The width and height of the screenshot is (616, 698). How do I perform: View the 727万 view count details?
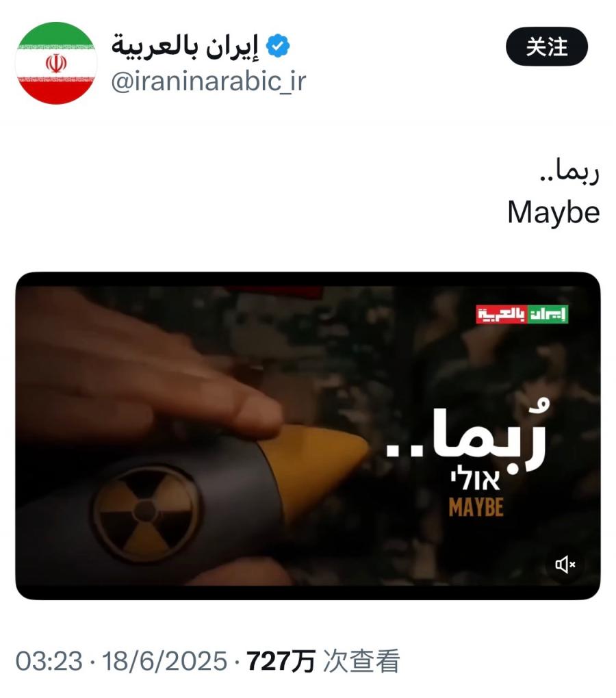click(281, 660)
